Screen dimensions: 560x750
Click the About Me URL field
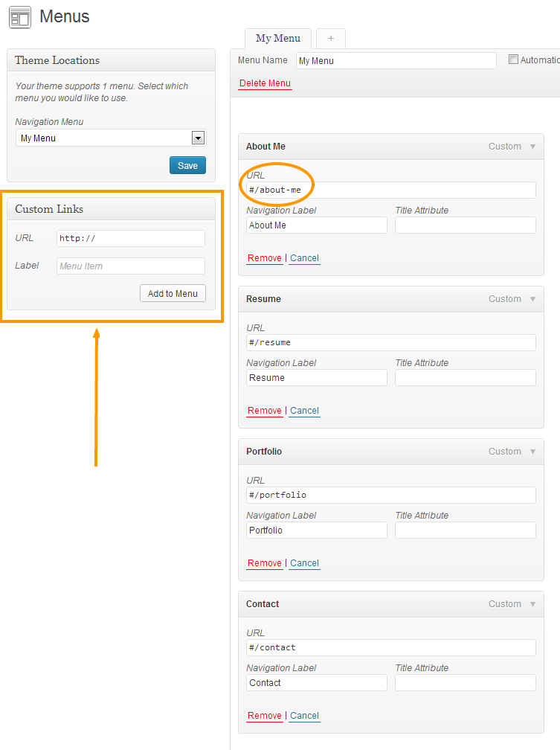390,190
